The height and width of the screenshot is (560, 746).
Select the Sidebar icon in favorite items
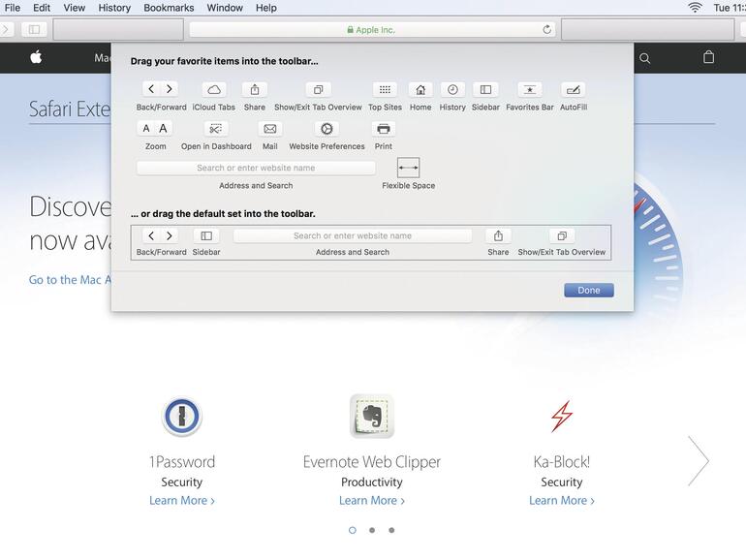485,89
